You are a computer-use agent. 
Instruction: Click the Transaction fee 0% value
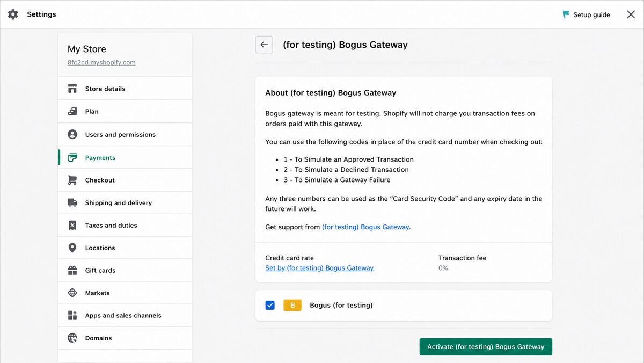click(x=443, y=268)
